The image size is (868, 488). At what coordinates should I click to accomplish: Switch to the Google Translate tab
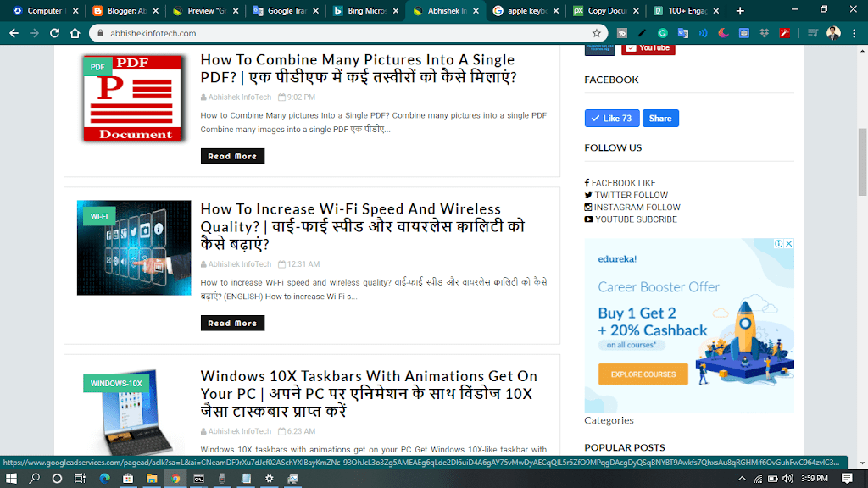[x=283, y=11]
